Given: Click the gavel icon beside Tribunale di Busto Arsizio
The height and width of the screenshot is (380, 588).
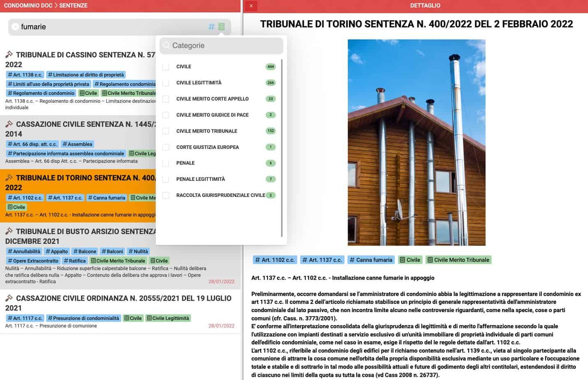Looking at the screenshot, I should (9, 231).
